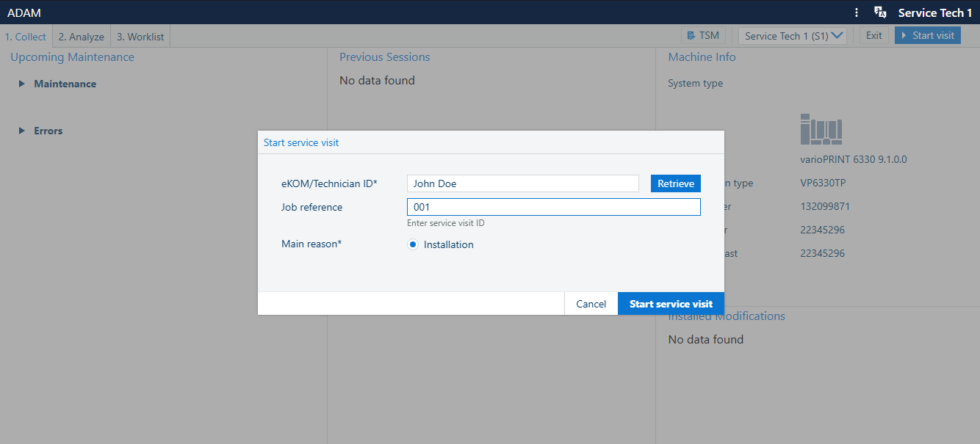The width and height of the screenshot is (980, 444).
Task: Click the Service Tech 1 user name
Action: pyautogui.click(x=934, y=12)
